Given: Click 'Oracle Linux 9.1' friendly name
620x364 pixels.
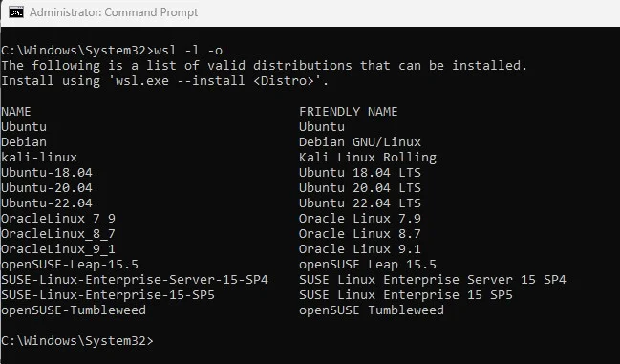Looking at the screenshot, I should click(360, 249).
